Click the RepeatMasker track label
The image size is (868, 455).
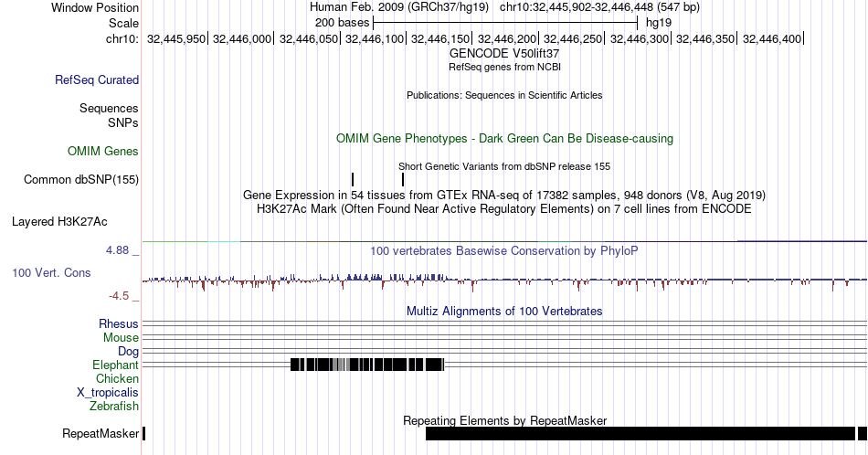tap(101, 433)
